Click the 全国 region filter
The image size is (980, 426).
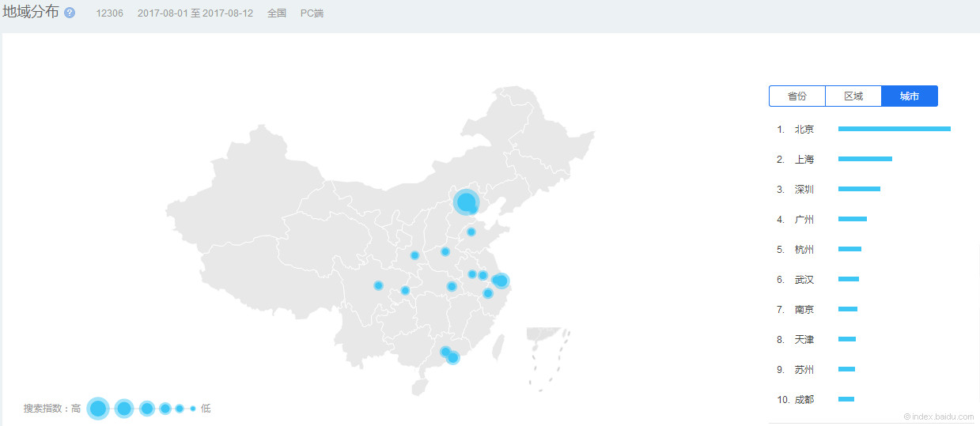277,13
